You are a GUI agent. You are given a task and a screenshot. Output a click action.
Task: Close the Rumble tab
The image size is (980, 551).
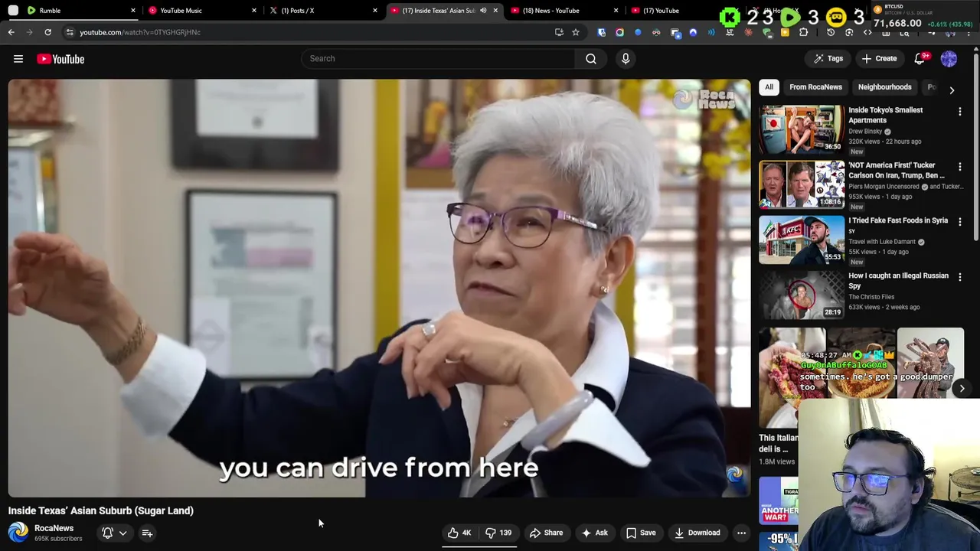pos(133,11)
